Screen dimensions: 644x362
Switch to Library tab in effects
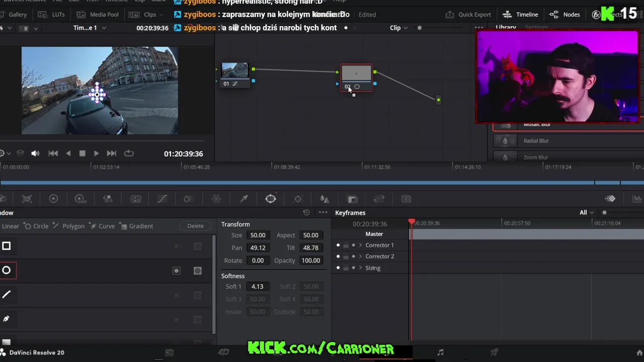coord(506,28)
